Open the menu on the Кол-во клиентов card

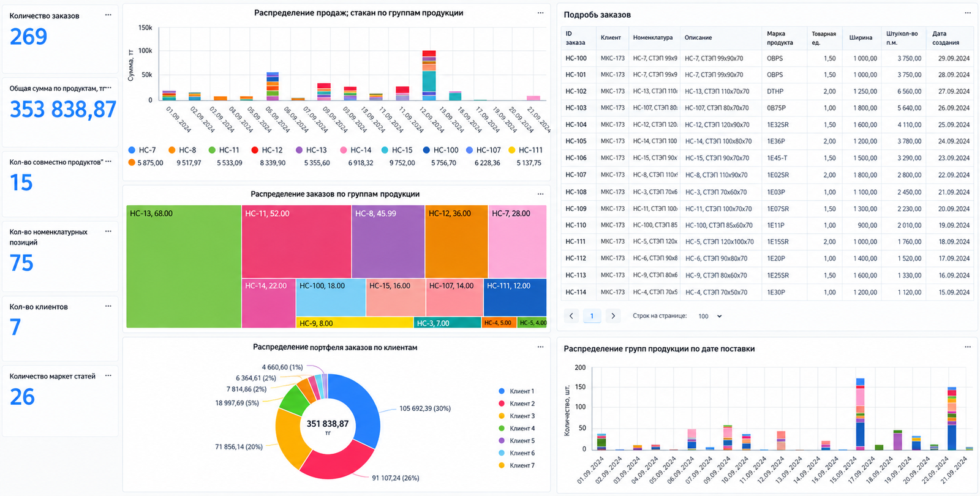(x=108, y=306)
